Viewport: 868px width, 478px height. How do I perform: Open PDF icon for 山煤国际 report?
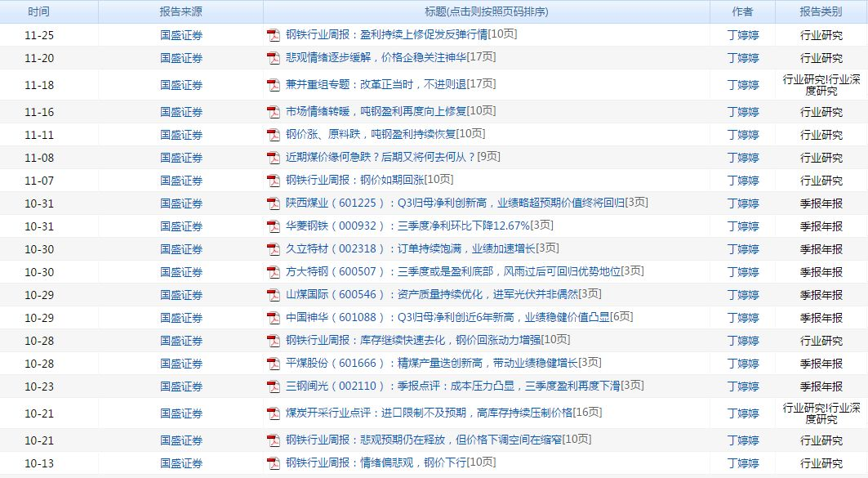pos(274,295)
